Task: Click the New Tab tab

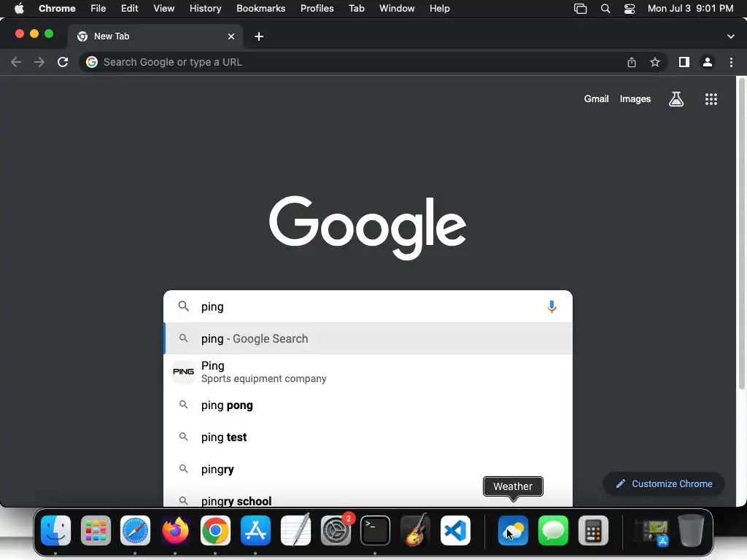Action: coord(155,36)
